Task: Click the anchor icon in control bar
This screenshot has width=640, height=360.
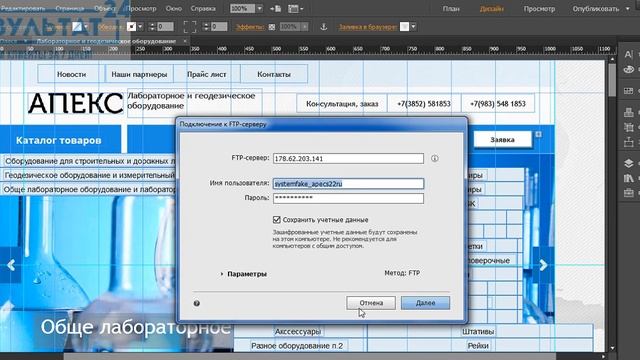Action: 324,27
